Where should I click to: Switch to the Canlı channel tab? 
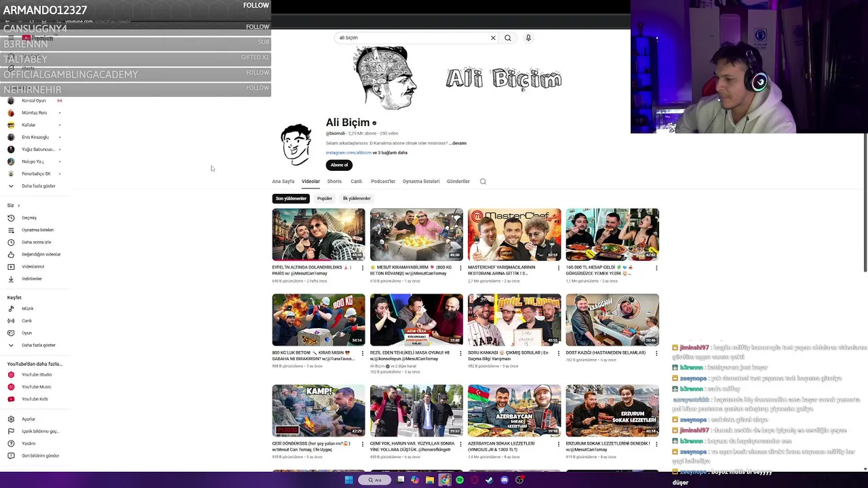pyautogui.click(x=356, y=182)
